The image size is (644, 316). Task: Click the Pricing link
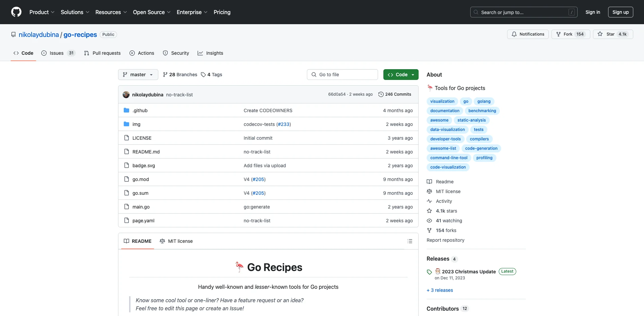click(222, 12)
